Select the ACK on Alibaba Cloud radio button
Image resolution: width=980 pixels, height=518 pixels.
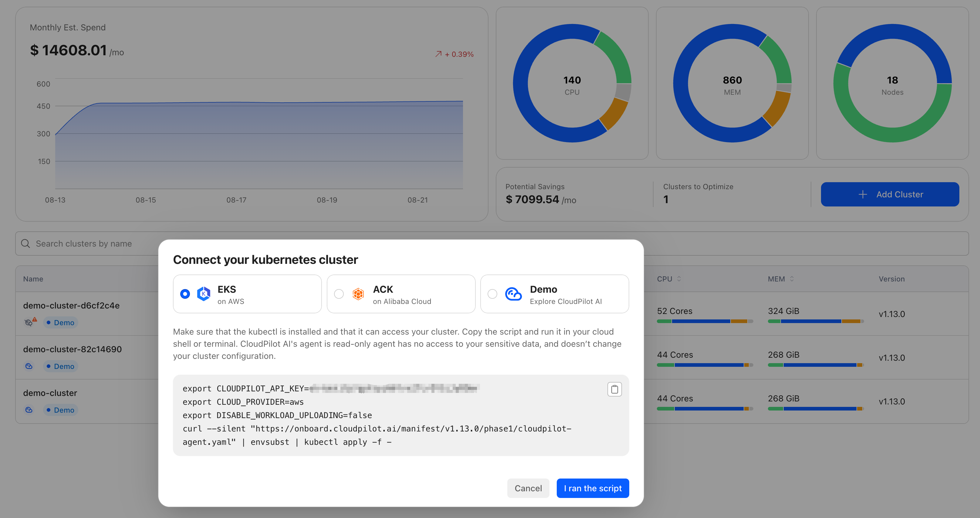(x=339, y=294)
